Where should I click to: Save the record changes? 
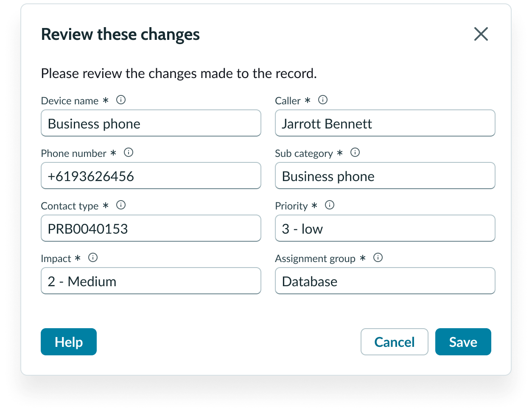(x=463, y=342)
